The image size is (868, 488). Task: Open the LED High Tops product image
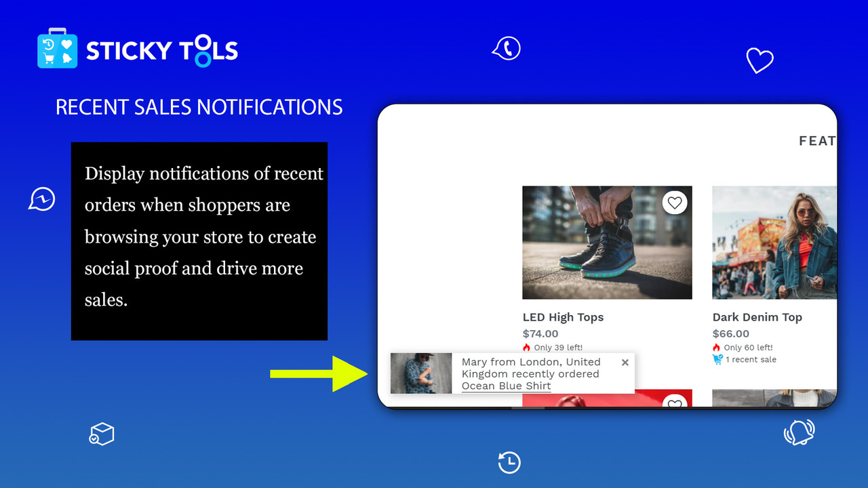coord(607,243)
